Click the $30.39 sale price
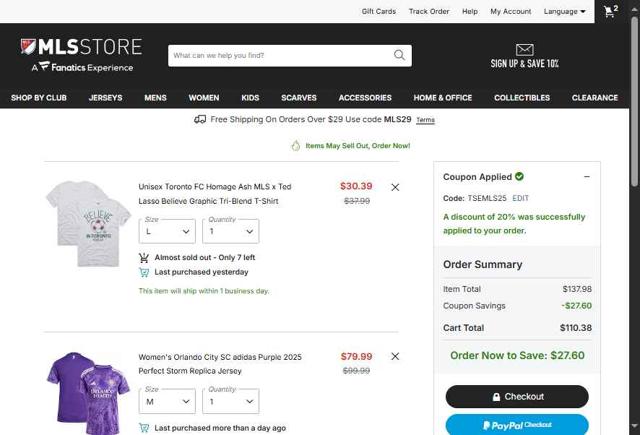The width and height of the screenshot is (640, 435). (x=356, y=186)
